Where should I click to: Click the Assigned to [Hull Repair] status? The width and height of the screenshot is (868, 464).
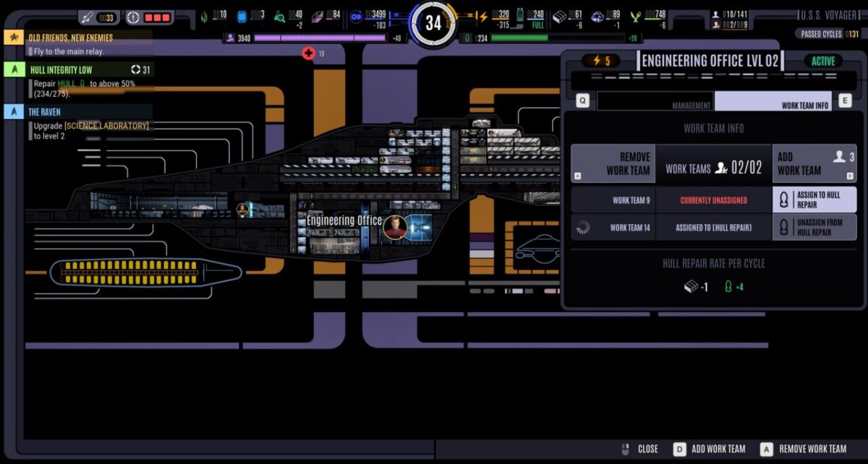click(713, 228)
